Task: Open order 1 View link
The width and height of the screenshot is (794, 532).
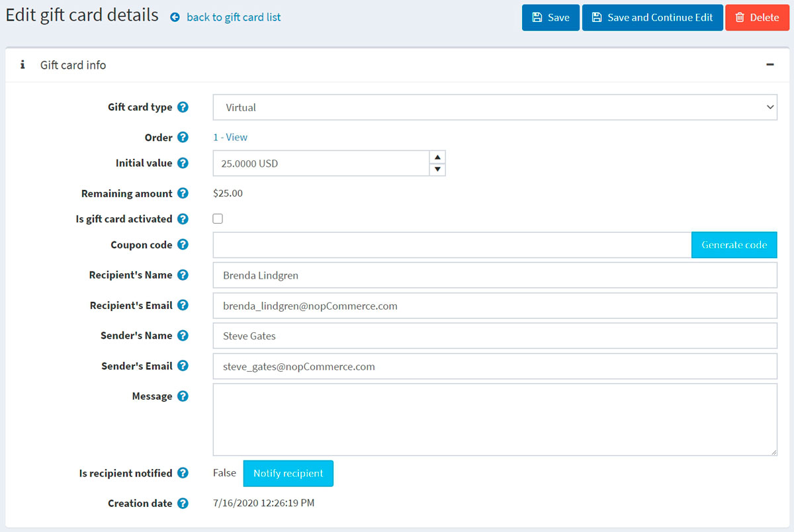Action: click(x=230, y=138)
